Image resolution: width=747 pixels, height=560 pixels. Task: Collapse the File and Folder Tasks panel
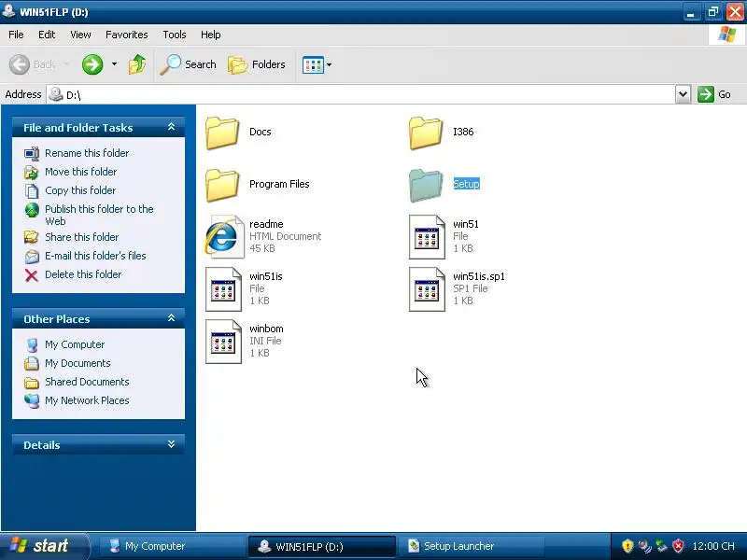(x=172, y=127)
